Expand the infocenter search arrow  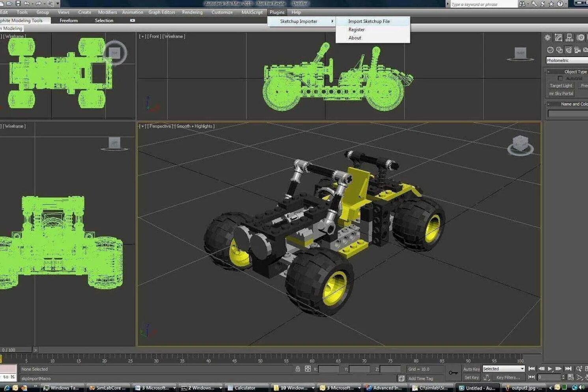448,4
